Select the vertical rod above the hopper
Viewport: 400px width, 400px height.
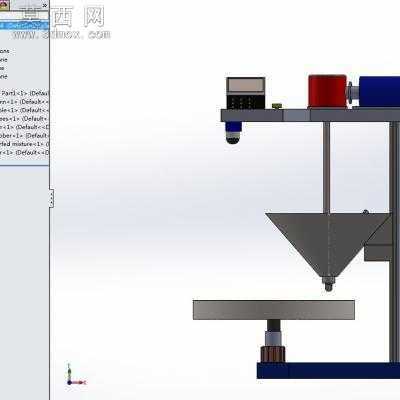(x=327, y=168)
